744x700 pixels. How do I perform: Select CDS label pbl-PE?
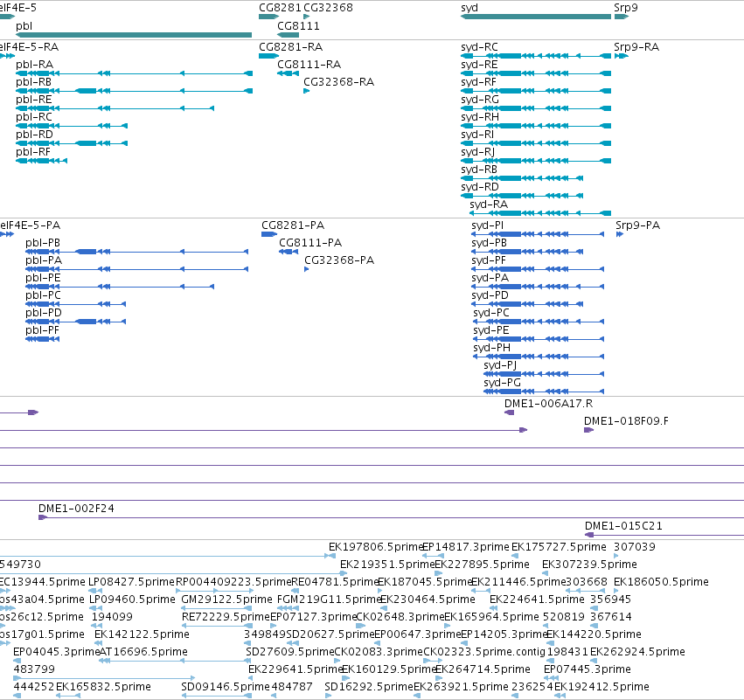(x=43, y=278)
